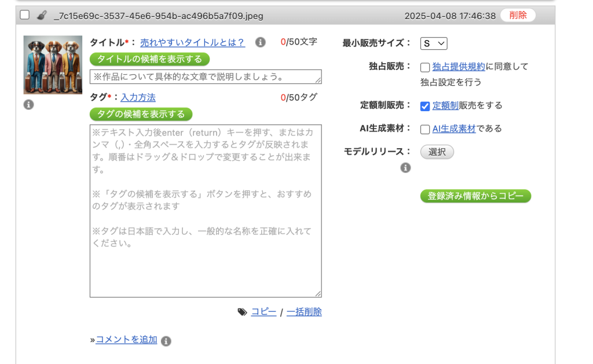Open the 売れやすいタイトルとは？ link

[x=192, y=42]
